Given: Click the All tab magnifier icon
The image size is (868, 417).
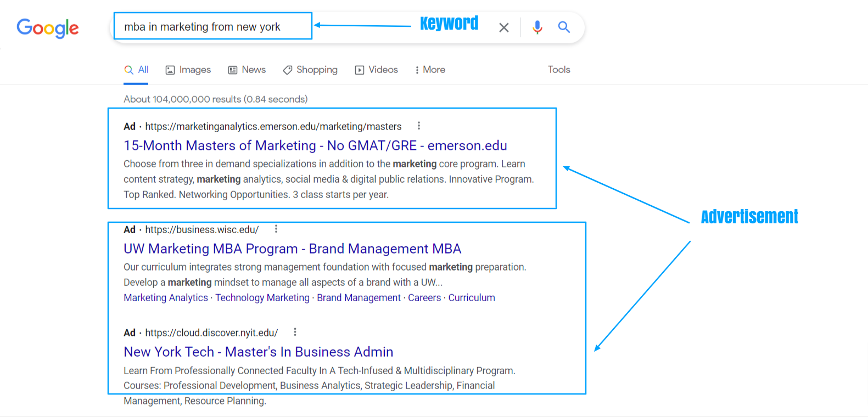Looking at the screenshot, I should click(x=128, y=70).
